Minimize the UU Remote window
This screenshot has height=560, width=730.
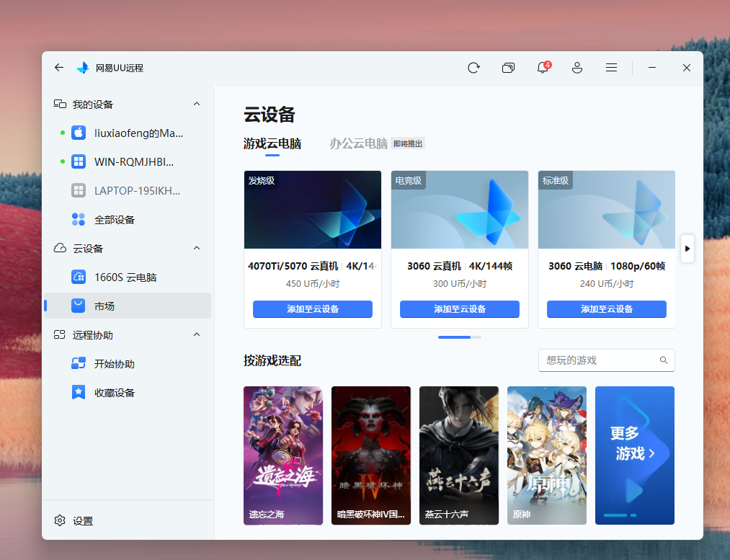pyautogui.click(x=651, y=68)
